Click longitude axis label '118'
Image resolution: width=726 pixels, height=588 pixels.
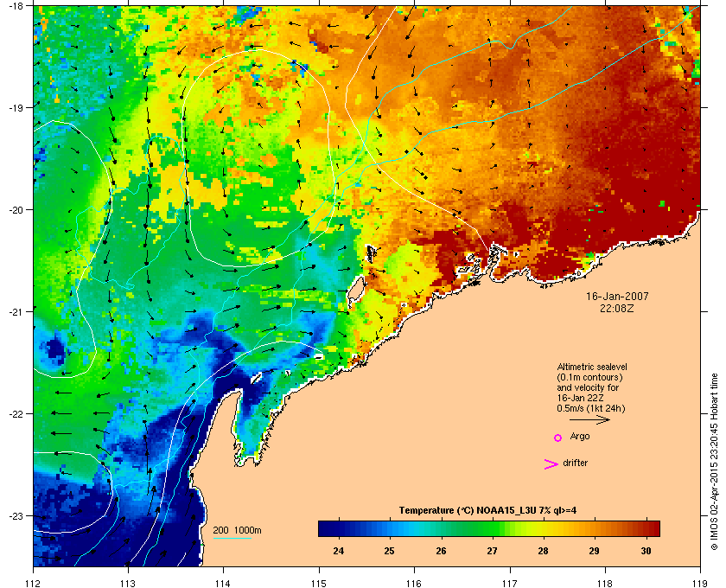[605, 583]
